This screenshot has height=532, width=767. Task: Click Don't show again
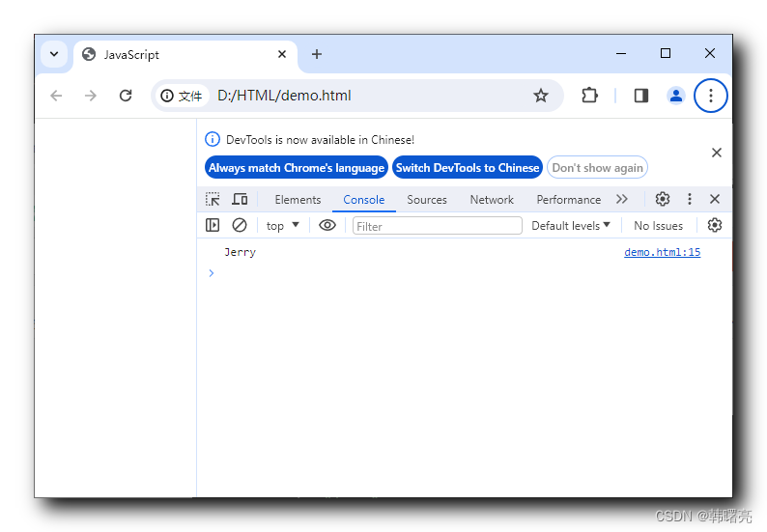coord(597,168)
